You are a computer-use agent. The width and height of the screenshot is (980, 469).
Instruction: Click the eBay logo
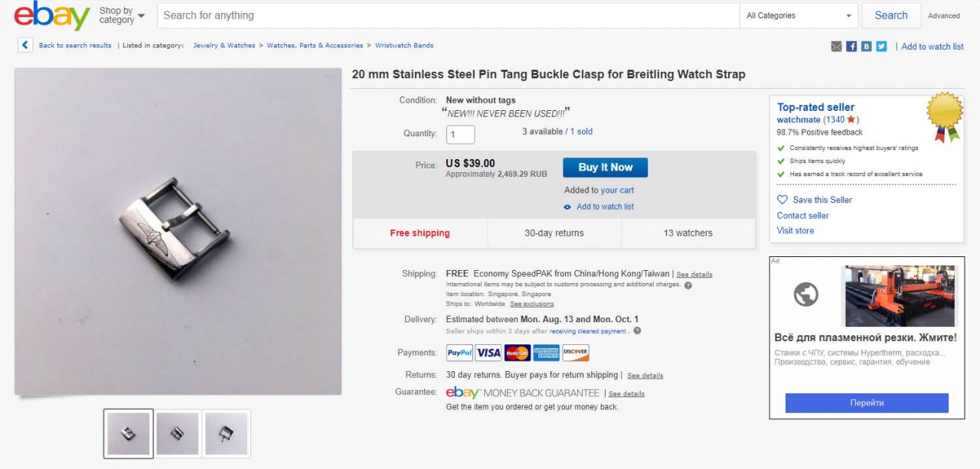[x=52, y=16]
